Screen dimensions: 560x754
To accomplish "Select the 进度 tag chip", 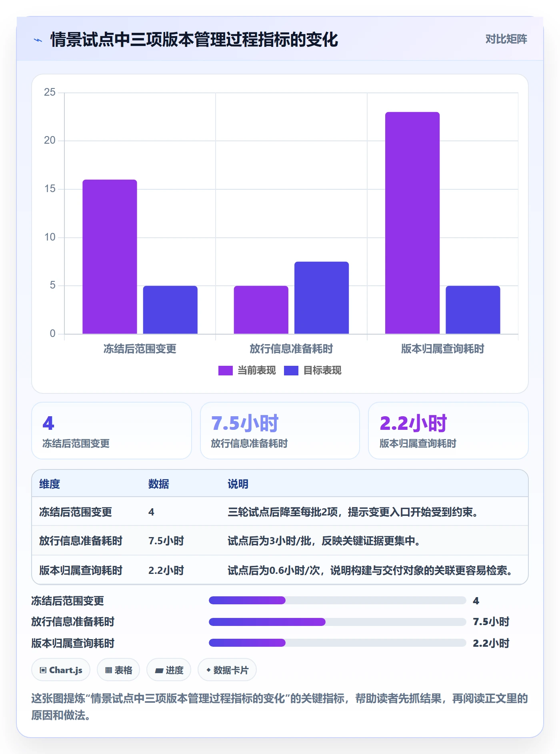I will (x=169, y=670).
